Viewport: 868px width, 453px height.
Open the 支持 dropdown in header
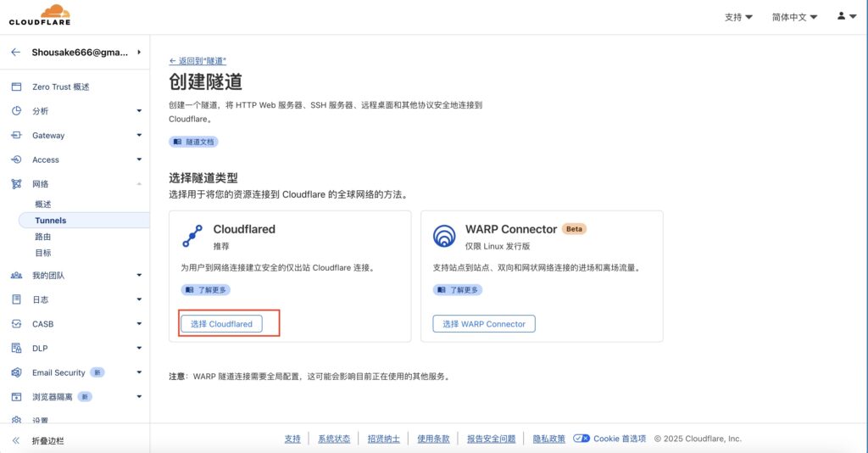click(x=738, y=17)
